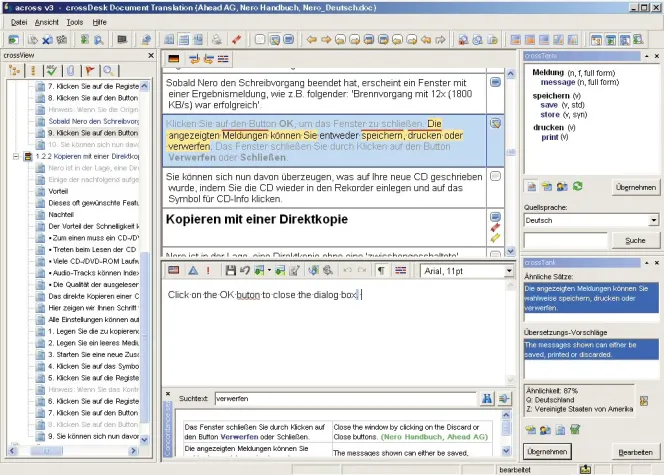Screen dimensions: 664x475
Task: Open the Tools menu
Action: point(75,21)
